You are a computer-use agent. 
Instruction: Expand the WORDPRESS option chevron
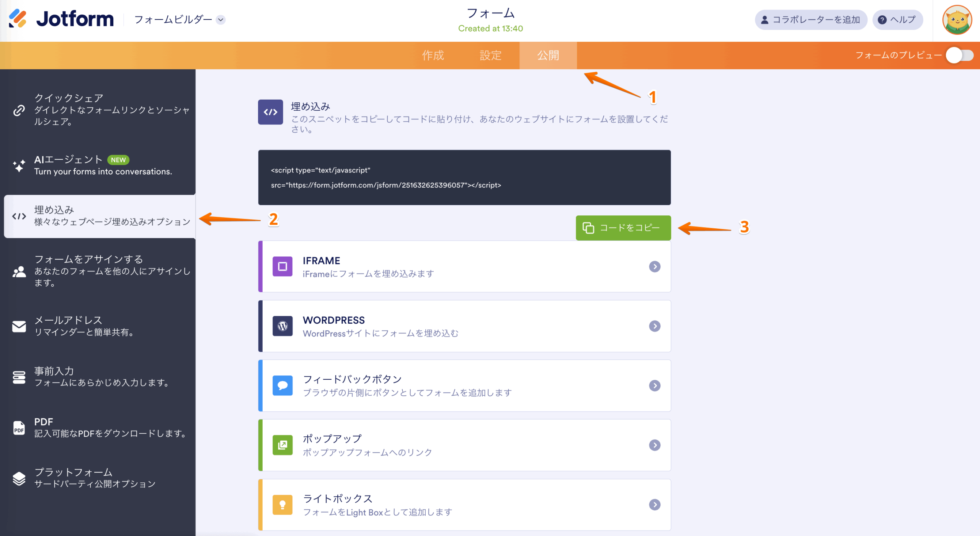[x=655, y=326]
